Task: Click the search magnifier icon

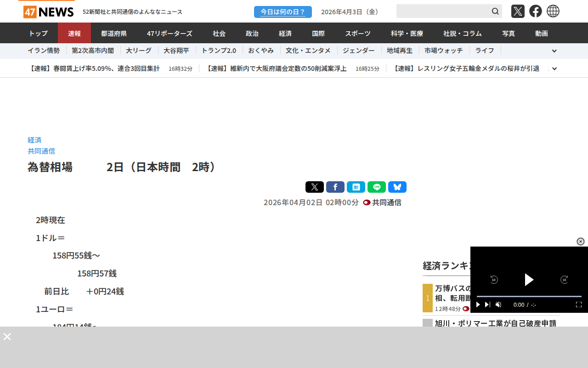Action: [x=495, y=11]
